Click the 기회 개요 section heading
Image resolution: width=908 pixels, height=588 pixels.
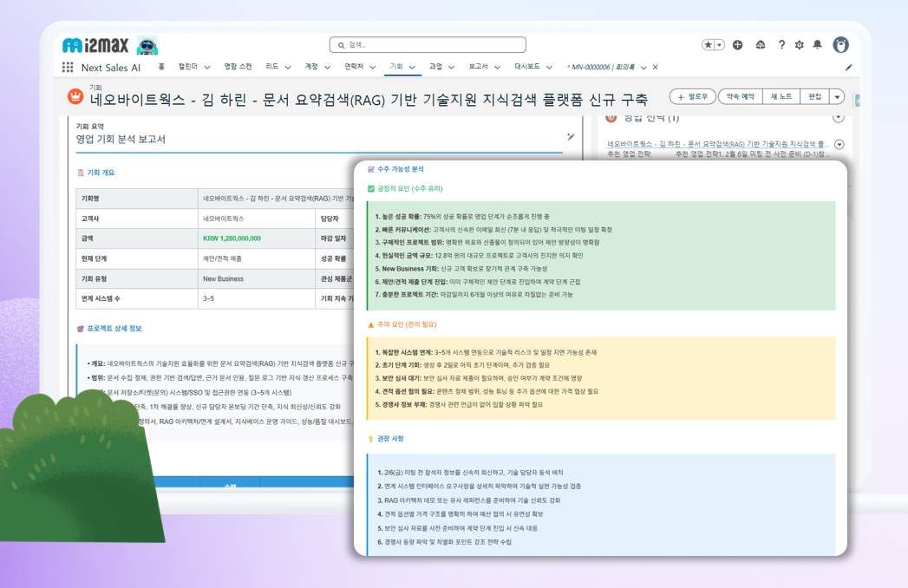coord(101,173)
